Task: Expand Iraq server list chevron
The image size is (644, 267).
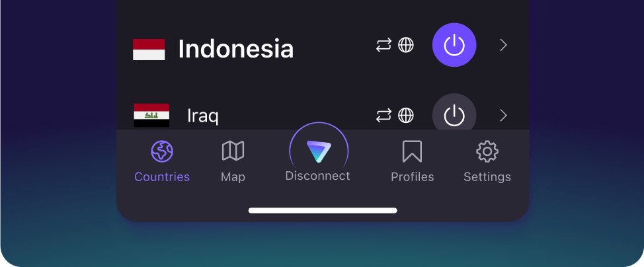Action: pos(504,116)
